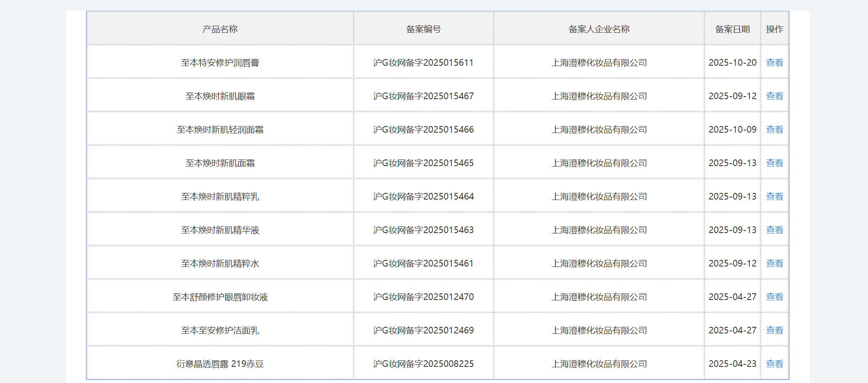Viewport: 868px width, 383px height.
Task: Click 查看 for 至本舒颜修护眼唇卸妆液
Action: coord(774,297)
